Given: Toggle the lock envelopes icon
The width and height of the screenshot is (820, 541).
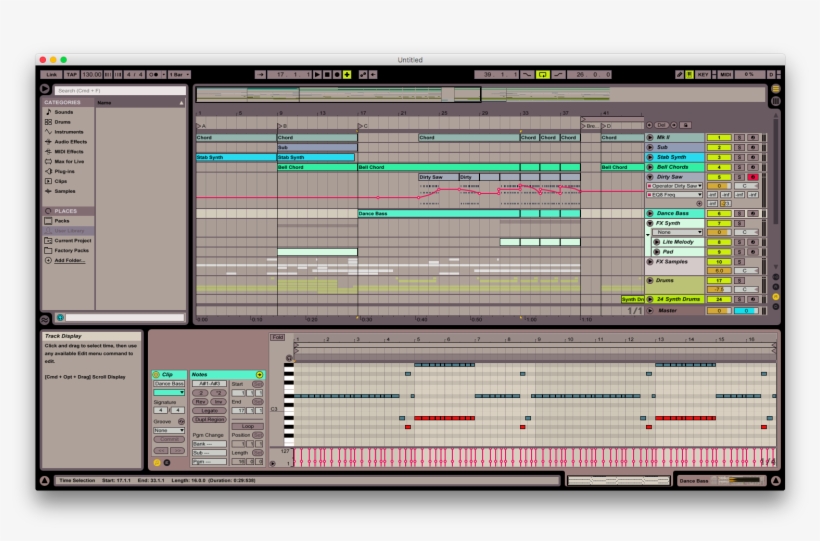Looking at the screenshot, I should 685,125.
